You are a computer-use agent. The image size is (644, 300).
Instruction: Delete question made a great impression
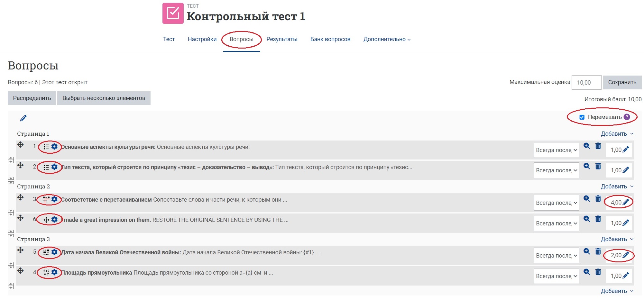coord(598,219)
